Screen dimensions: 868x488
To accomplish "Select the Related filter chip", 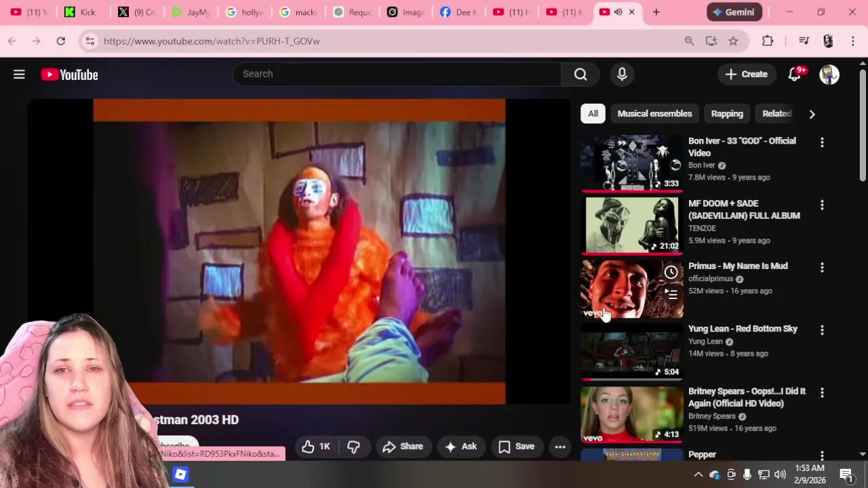I will click(777, 114).
